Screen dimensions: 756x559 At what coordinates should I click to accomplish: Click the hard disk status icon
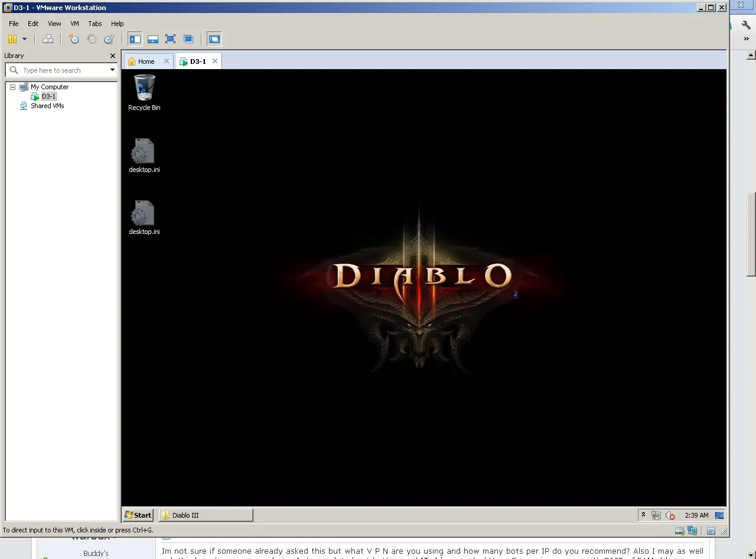click(680, 531)
